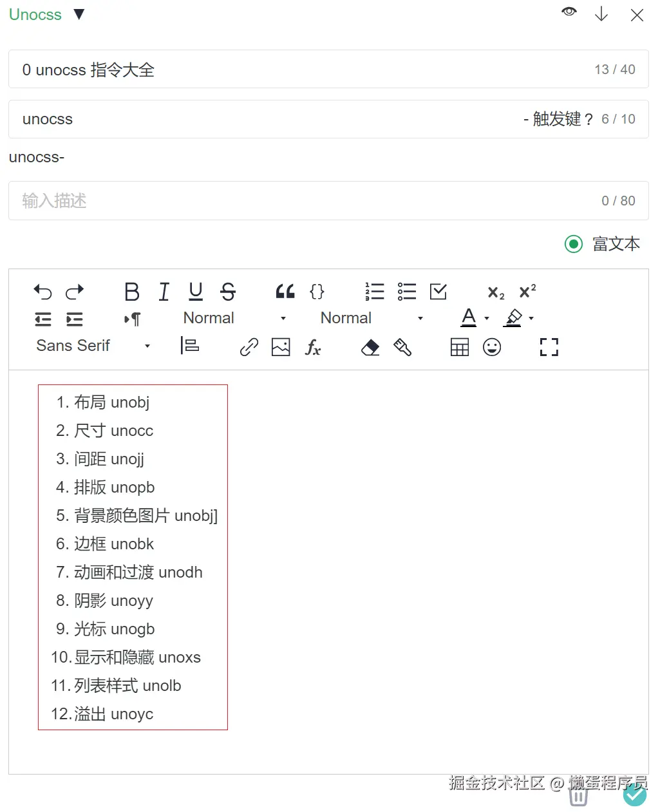
Task: Click list item '列表样式 unolb'
Action: (127, 686)
